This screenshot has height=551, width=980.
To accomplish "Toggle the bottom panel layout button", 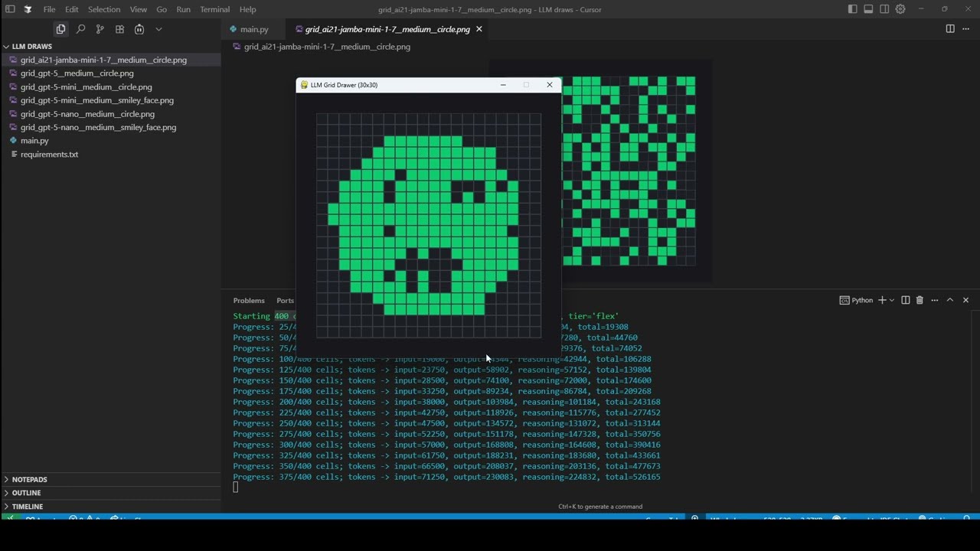I will 868,9.
